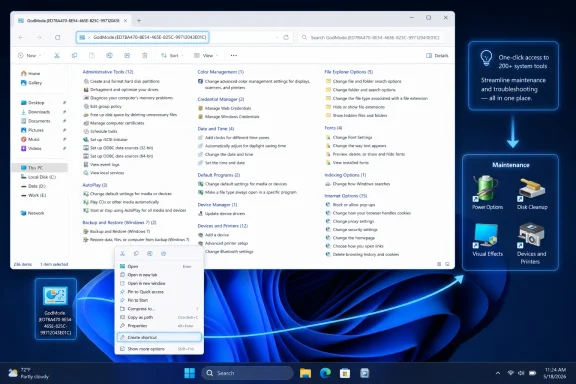Choose Open in new tab
The height and width of the screenshot is (384, 576).
click(159, 275)
